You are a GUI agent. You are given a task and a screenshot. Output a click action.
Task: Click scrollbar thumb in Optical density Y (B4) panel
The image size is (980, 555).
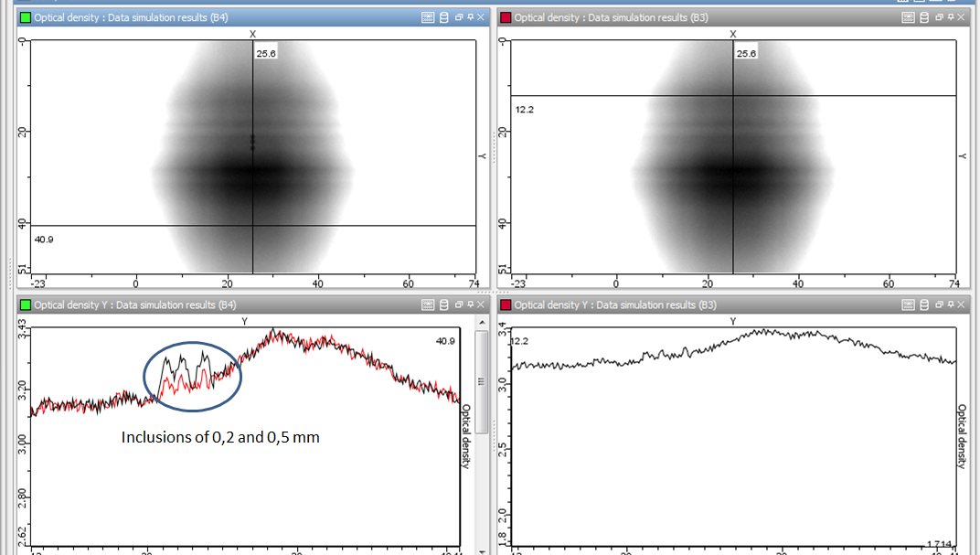482,381
